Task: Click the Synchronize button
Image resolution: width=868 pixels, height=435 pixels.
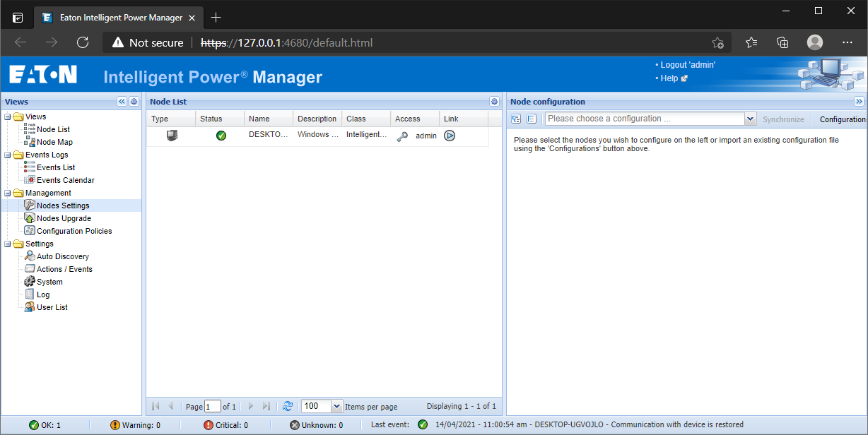Action: pos(783,119)
